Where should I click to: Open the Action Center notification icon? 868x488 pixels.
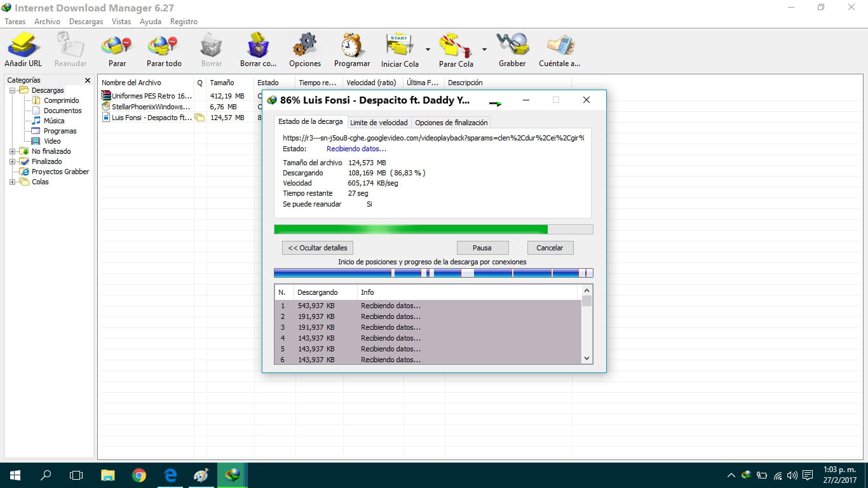click(x=808, y=475)
